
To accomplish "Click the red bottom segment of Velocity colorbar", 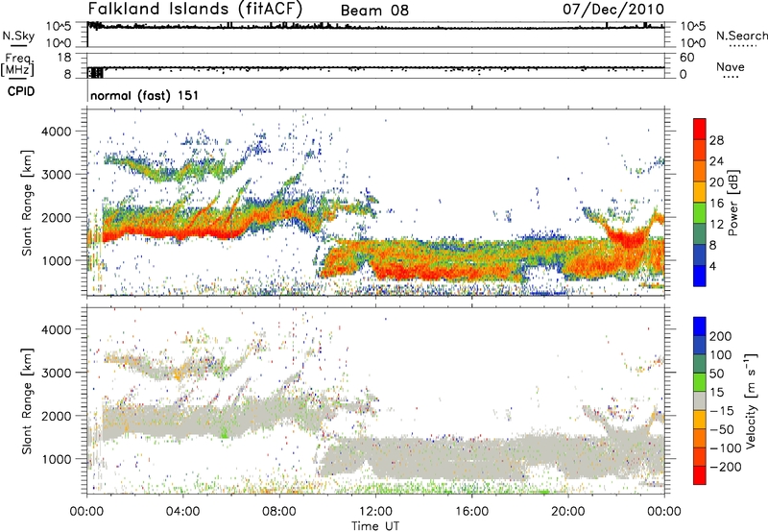I will (700, 475).
